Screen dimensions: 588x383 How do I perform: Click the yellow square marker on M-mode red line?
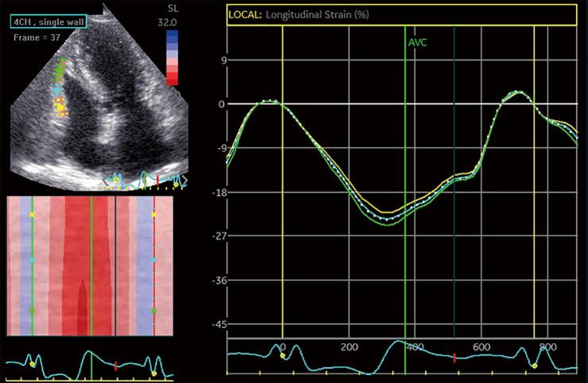click(154, 214)
